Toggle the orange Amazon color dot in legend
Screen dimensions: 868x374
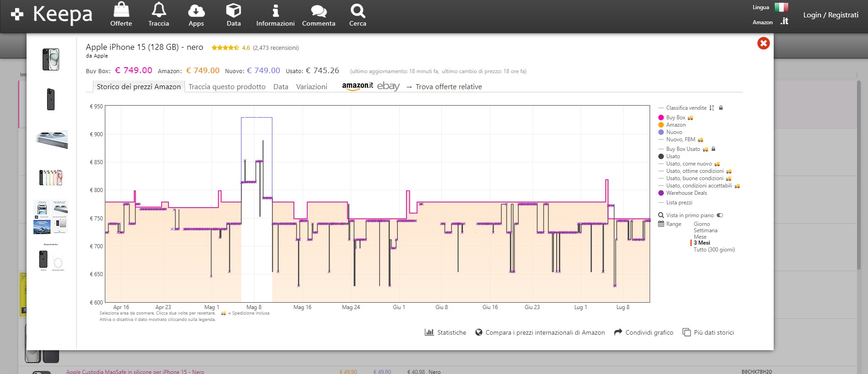coord(661,125)
